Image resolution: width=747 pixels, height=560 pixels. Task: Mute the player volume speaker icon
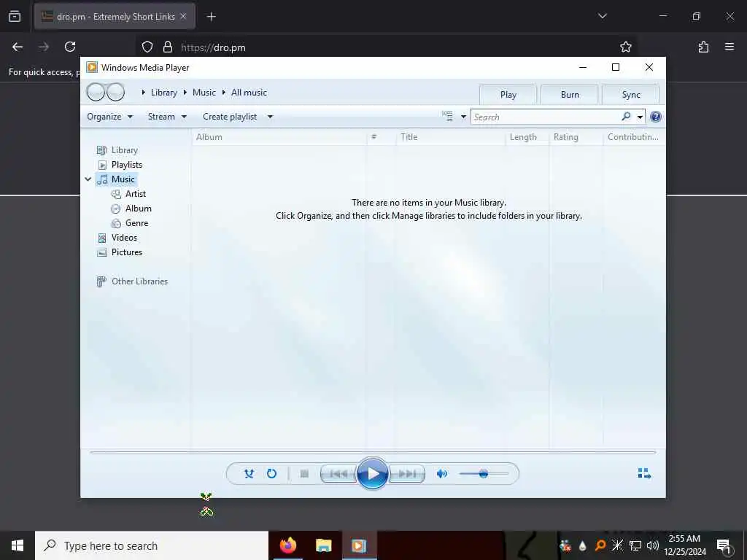click(442, 473)
